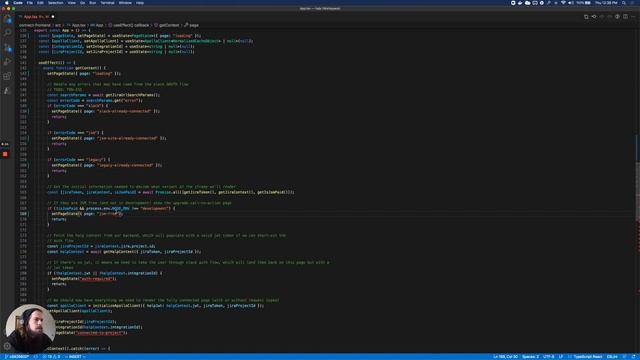This screenshot has width=640, height=360.
Task: Open the Help menu
Action: pyautogui.click(x=140, y=3)
